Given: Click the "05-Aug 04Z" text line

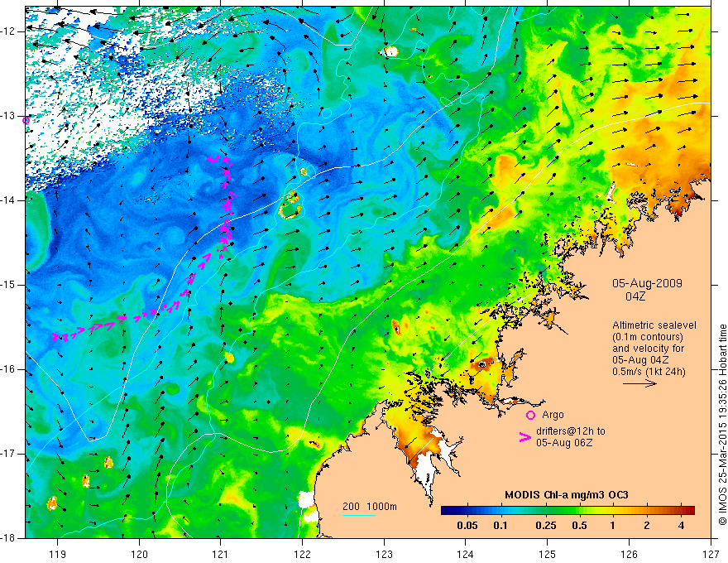Looking at the screenshot, I should point(644,360).
